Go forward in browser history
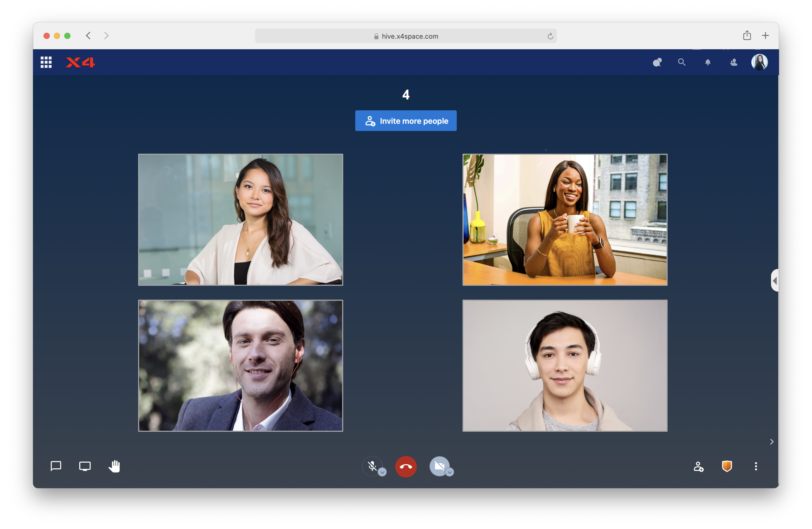 106,36
